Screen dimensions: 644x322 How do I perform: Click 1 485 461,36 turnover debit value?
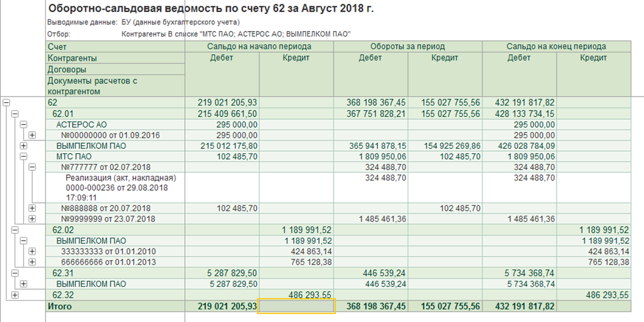point(383,219)
